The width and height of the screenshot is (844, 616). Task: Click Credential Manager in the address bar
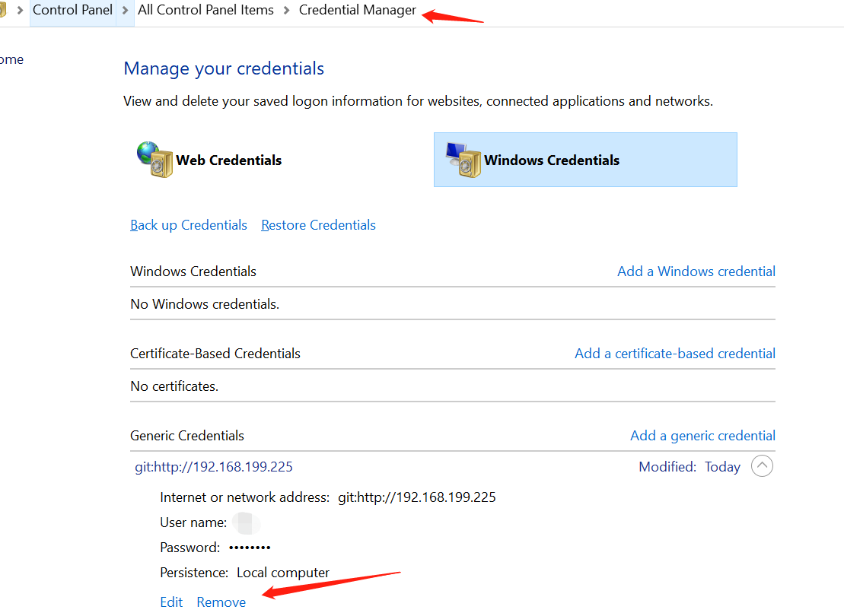pyautogui.click(x=358, y=10)
